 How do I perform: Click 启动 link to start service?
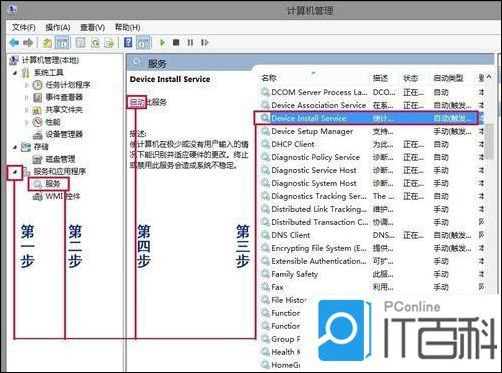[x=136, y=102]
